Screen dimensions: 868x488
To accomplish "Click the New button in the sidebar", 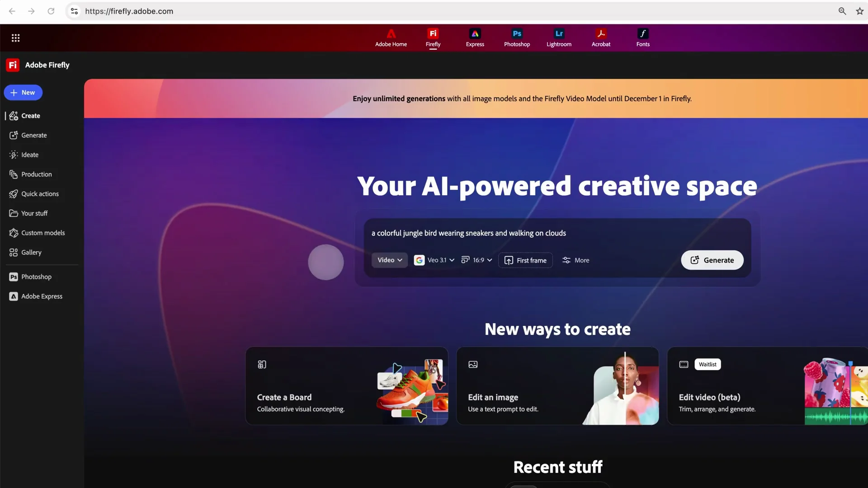I will [x=23, y=92].
